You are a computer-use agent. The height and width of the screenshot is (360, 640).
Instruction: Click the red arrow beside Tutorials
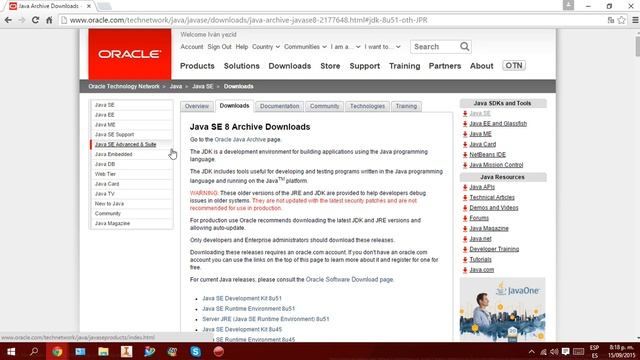(x=465, y=260)
